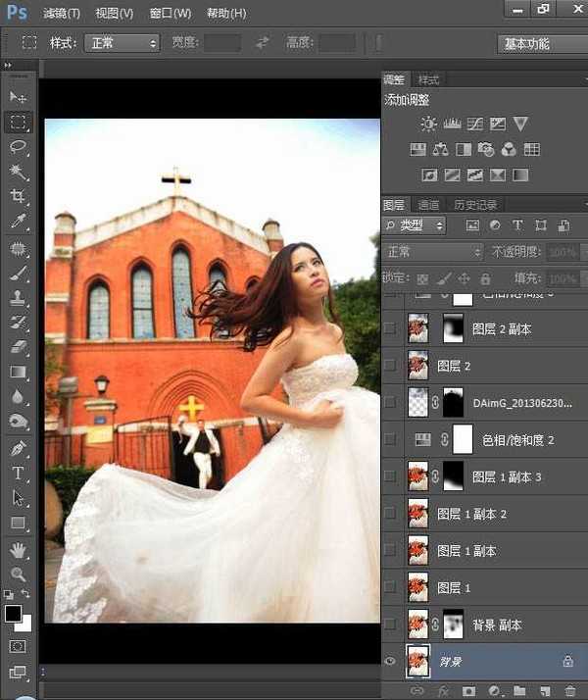
Task: Show the 图层 2 layer visibility
Action: pos(391,365)
